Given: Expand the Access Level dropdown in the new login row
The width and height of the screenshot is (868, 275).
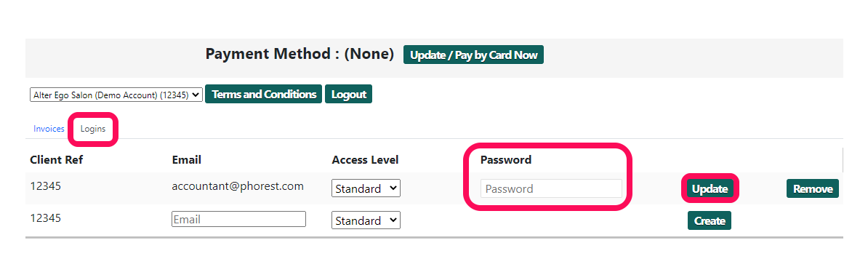Looking at the screenshot, I should coord(366,220).
